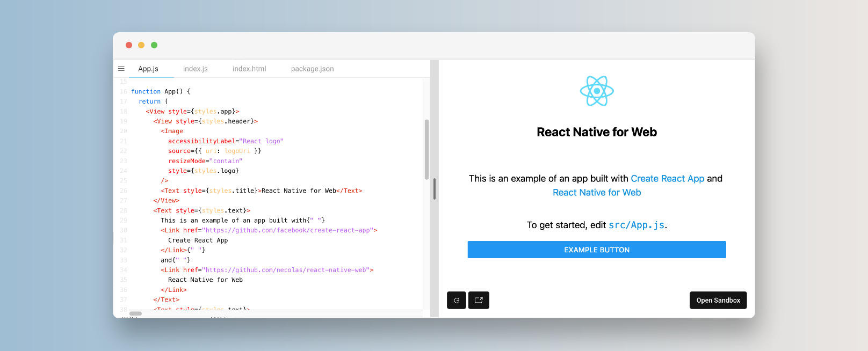Follow the Create React App link
The height and width of the screenshot is (351, 868).
click(667, 179)
